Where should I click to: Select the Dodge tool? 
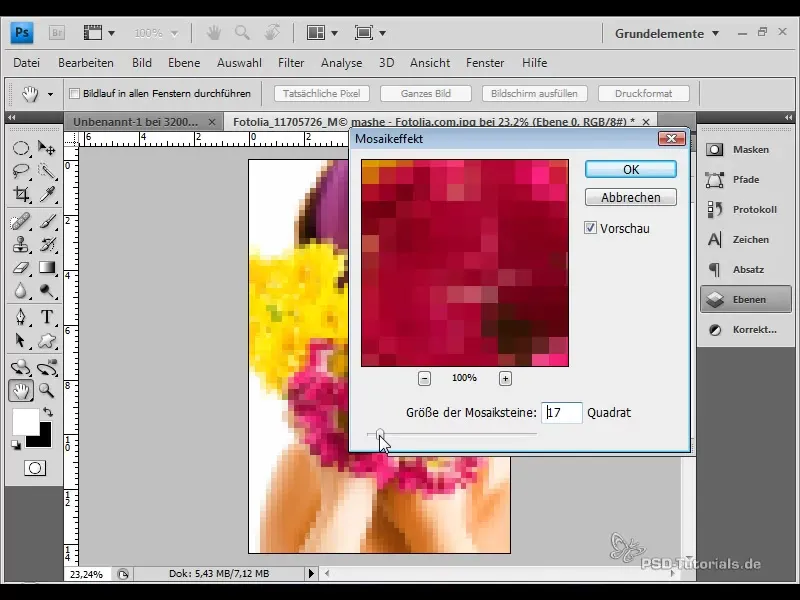47,290
